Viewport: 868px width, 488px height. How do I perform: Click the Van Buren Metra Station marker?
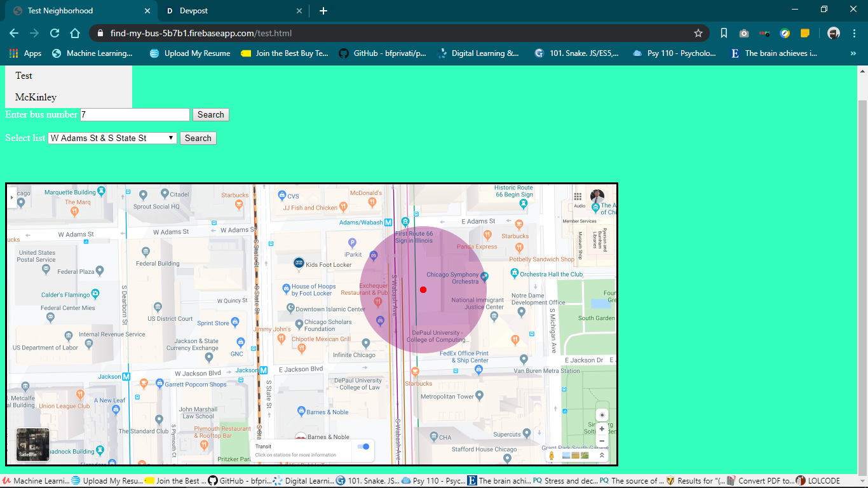click(524, 360)
